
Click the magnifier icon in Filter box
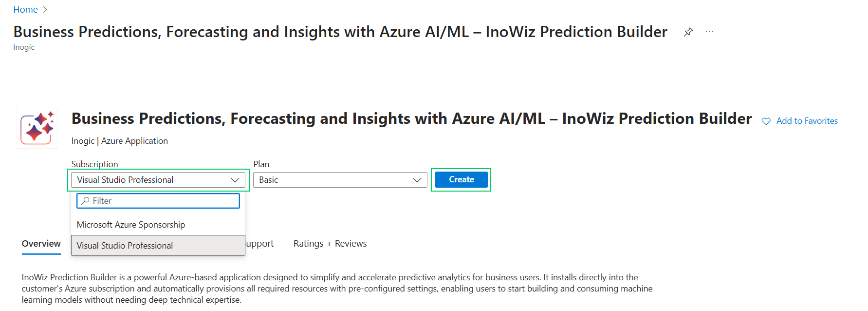tap(86, 201)
